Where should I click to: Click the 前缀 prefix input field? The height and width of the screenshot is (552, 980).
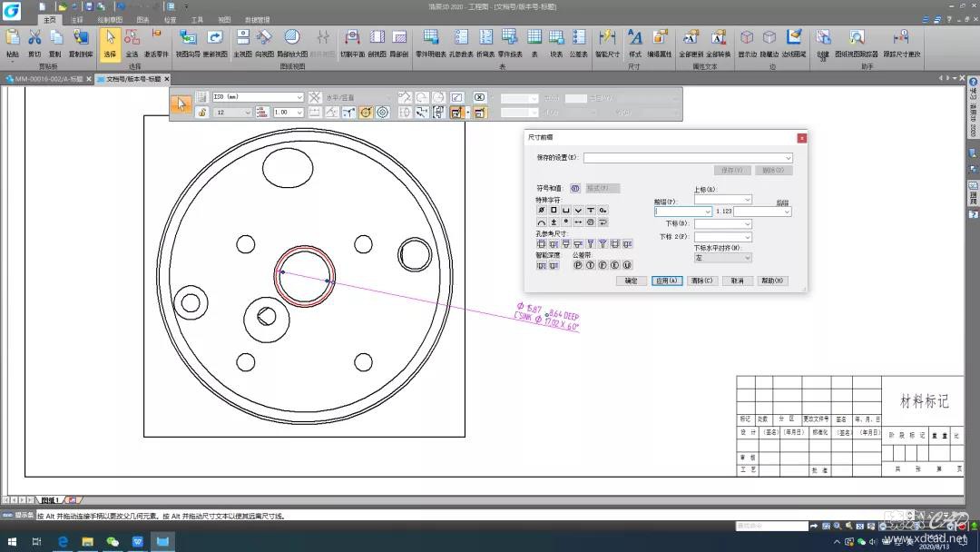click(x=678, y=212)
